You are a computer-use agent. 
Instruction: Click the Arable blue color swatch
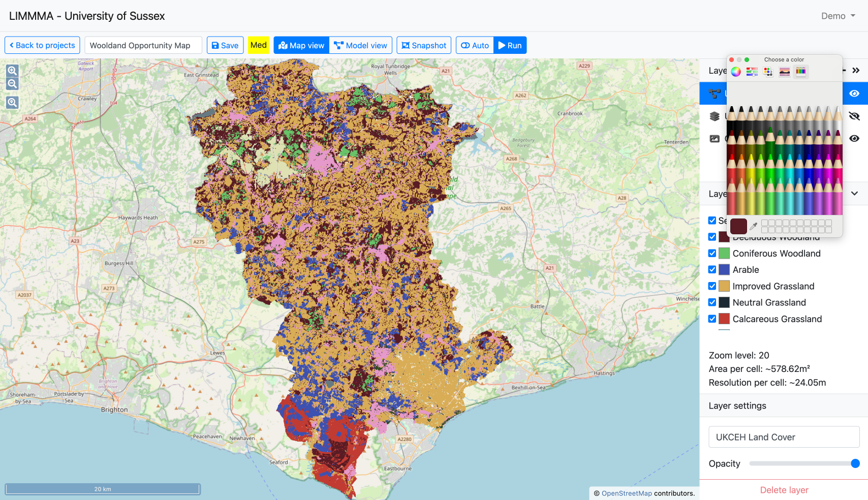[x=724, y=270]
